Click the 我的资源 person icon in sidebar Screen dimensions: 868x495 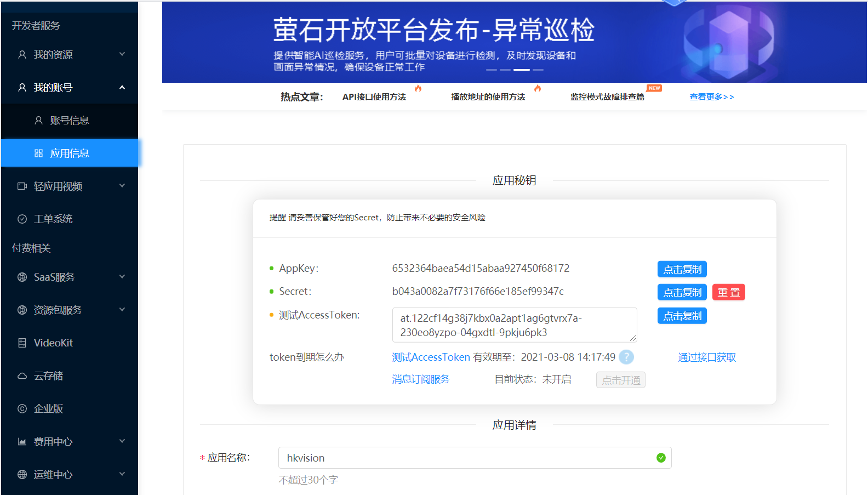point(22,55)
